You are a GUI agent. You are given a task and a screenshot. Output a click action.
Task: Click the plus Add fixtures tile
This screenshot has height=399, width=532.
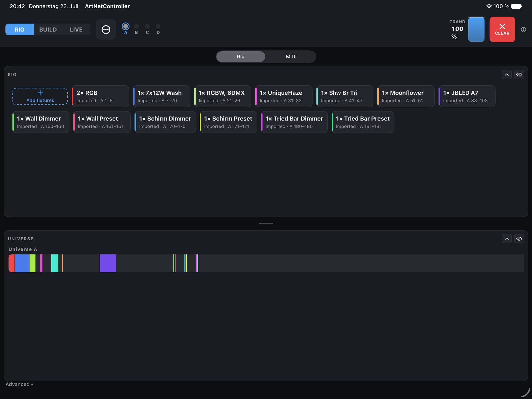coord(40,96)
